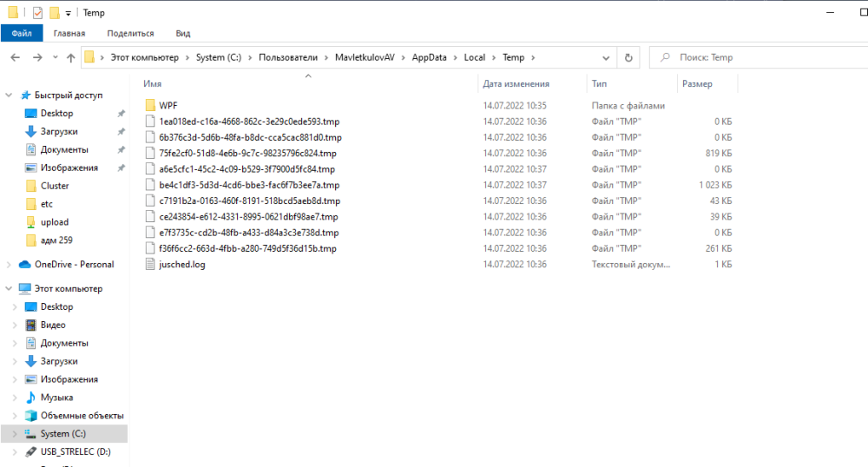The width and height of the screenshot is (868, 467).
Task: Refresh the Temp folder view
Action: click(628, 57)
